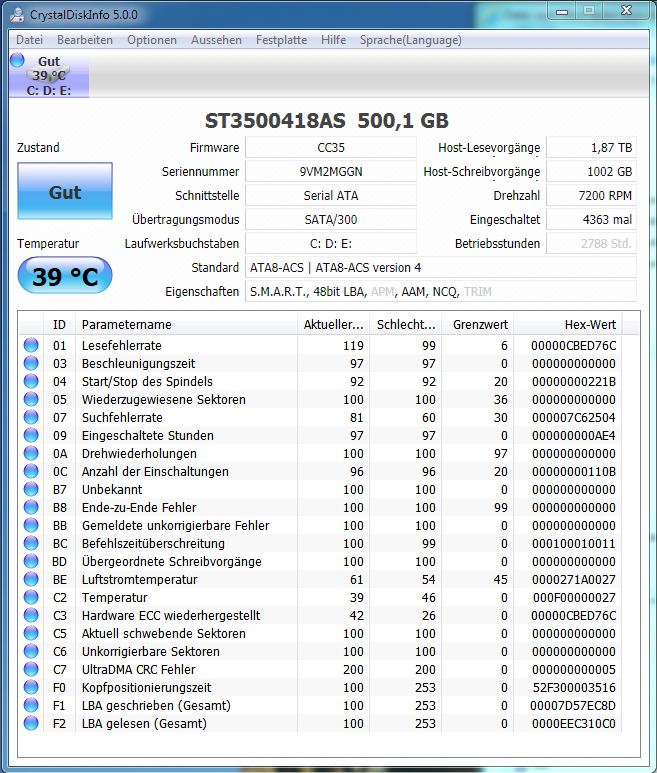Click status icon for UltraDMA CRC Fehler
Viewport: 657px width, 773px height.
(x=31, y=669)
